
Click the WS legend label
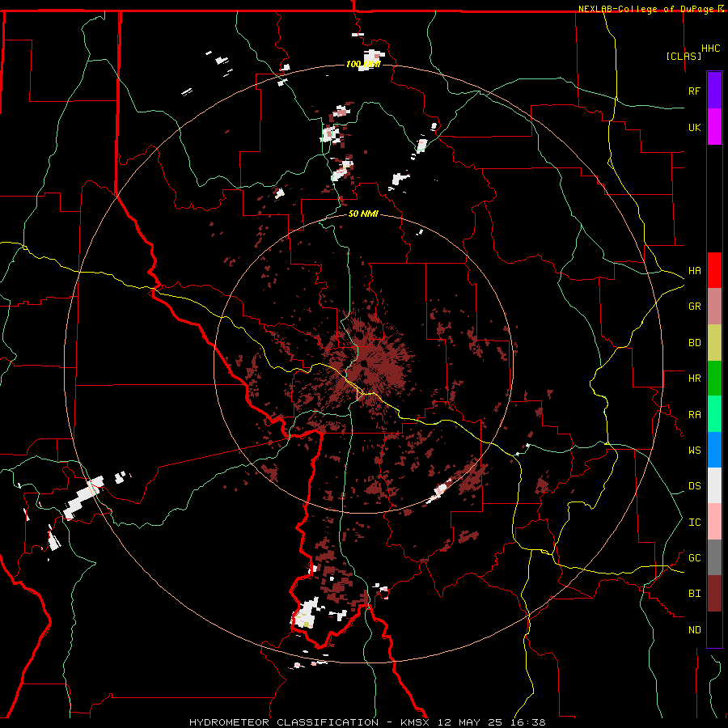[x=694, y=450]
